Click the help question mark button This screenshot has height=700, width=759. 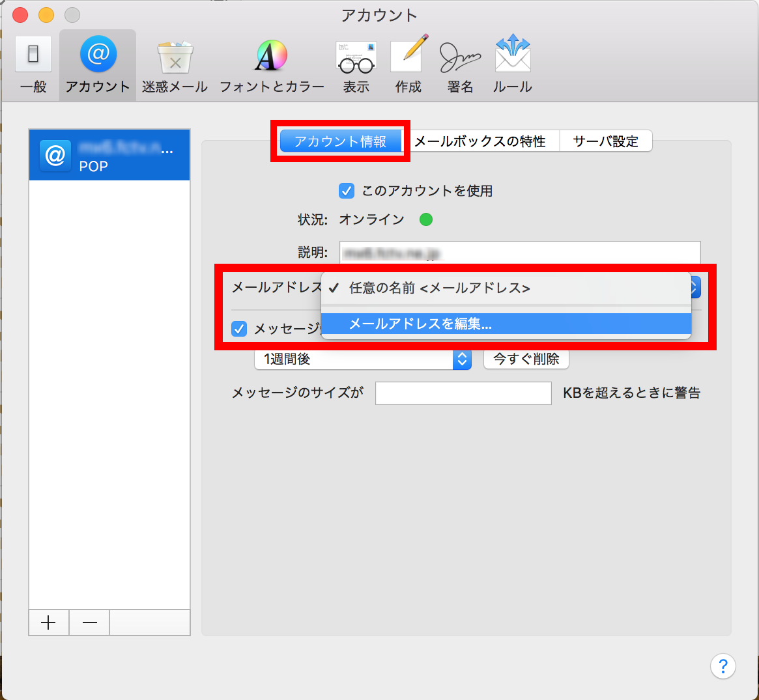coord(723,666)
